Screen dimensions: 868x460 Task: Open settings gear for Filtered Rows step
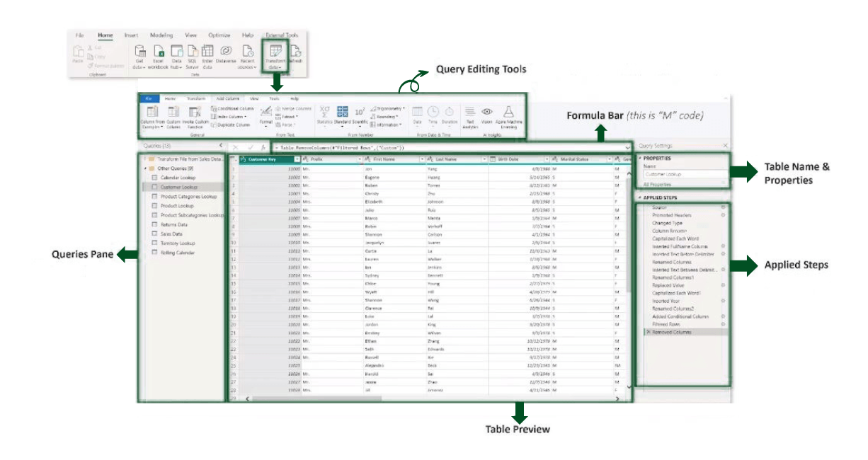(x=722, y=324)
